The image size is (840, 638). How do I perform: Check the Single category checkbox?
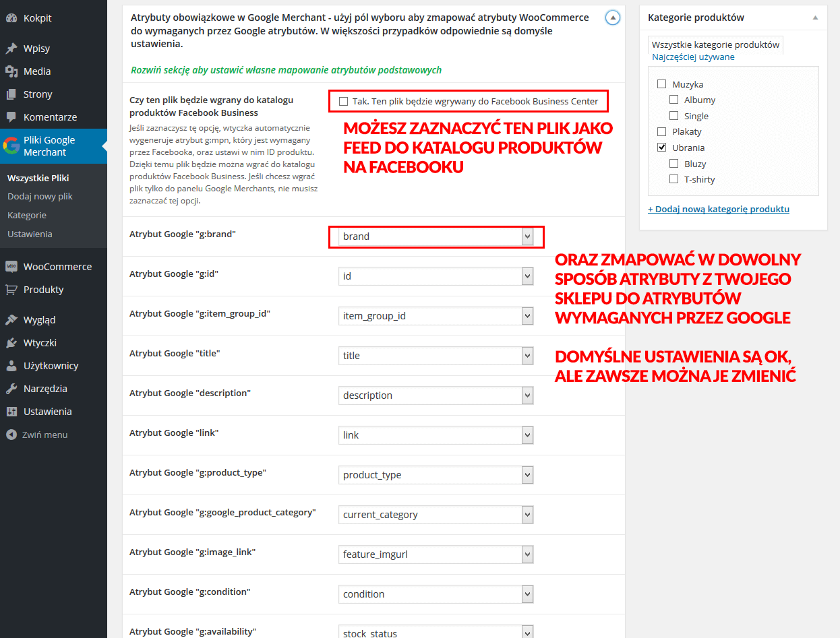[674, 116]
